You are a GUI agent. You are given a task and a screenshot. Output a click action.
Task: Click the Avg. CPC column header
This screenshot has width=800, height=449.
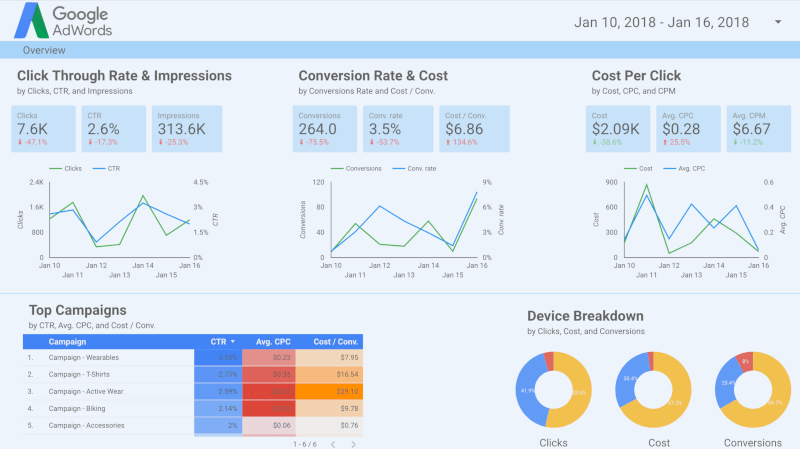click(x=270, y=341)
